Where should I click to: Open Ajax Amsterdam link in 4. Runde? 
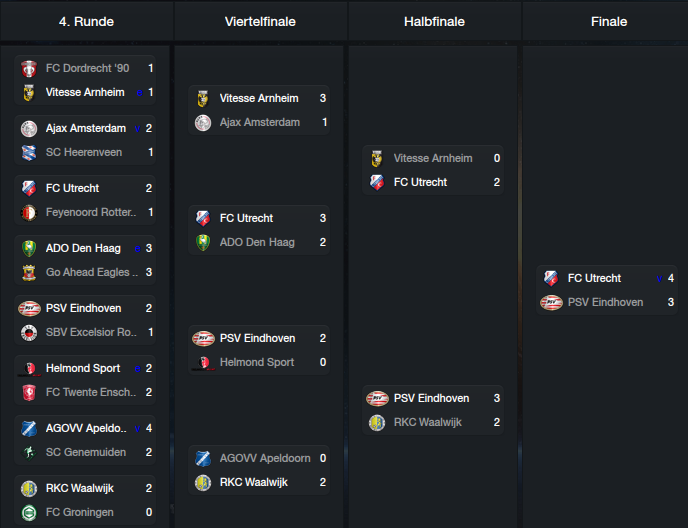86,128
